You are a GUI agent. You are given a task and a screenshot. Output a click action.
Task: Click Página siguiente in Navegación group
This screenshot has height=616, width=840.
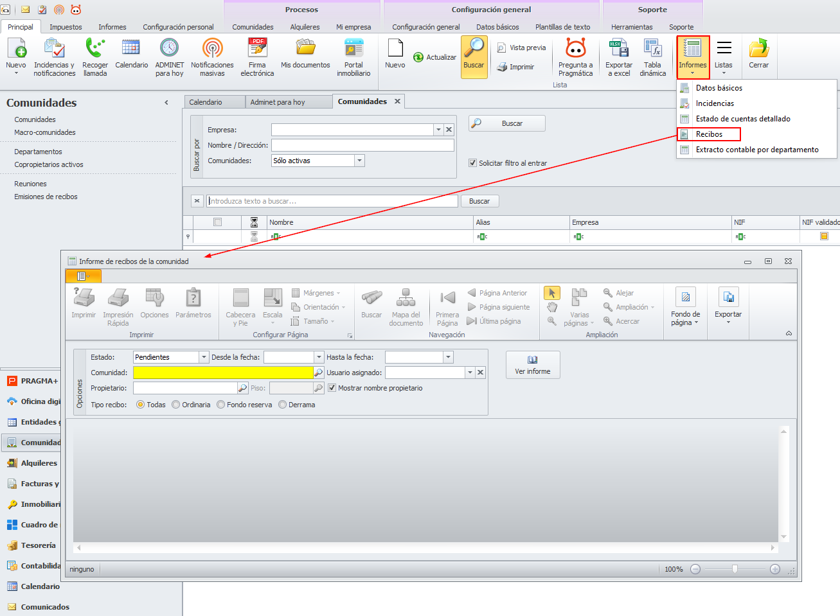tap(499, 307)
